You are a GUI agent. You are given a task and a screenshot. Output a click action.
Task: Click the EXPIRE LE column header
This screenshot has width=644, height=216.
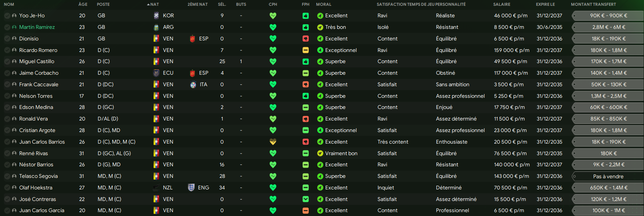tap(545, 4)
